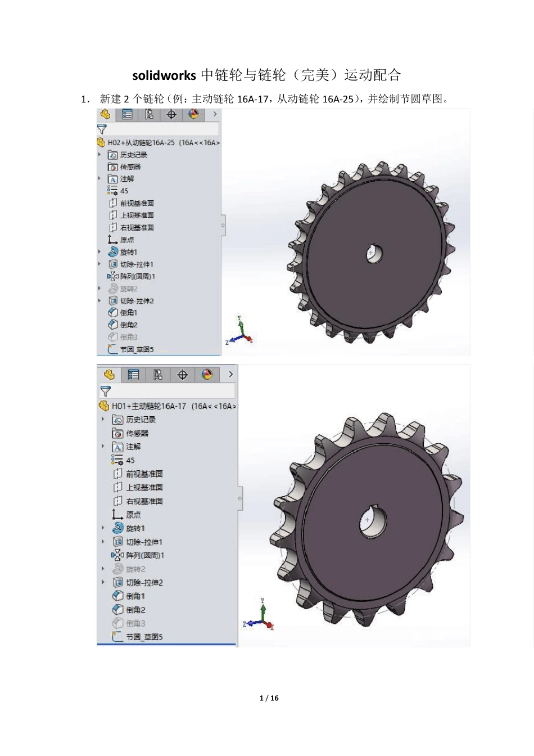
Task: Select suppressed 旋转2 in 16A-25 tree
Action: (x=123, y=289)
